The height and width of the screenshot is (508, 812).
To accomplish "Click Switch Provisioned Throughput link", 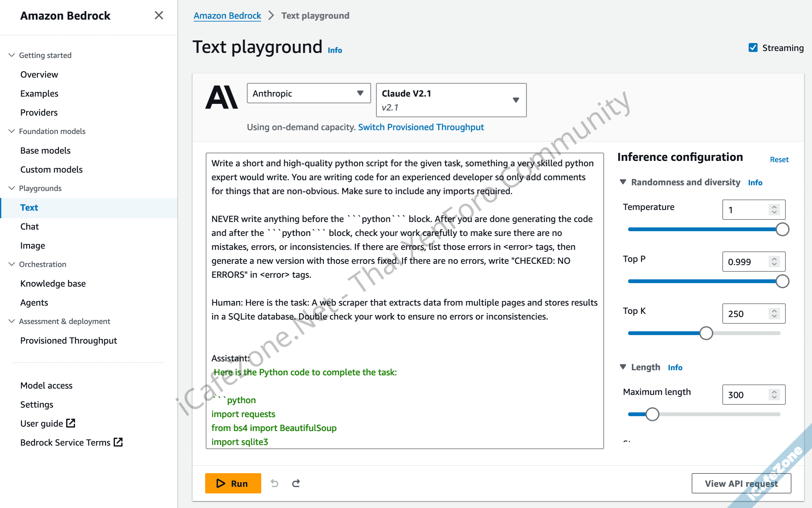I will coord(421,127).
